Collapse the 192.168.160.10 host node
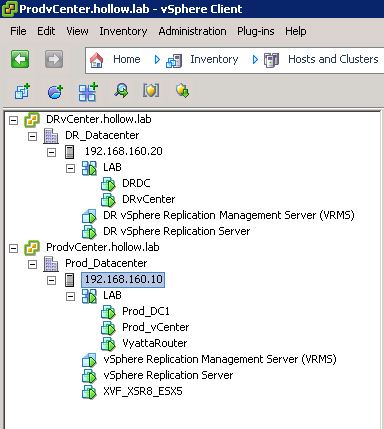Viewport: 384px width, 429px height. 51,280
